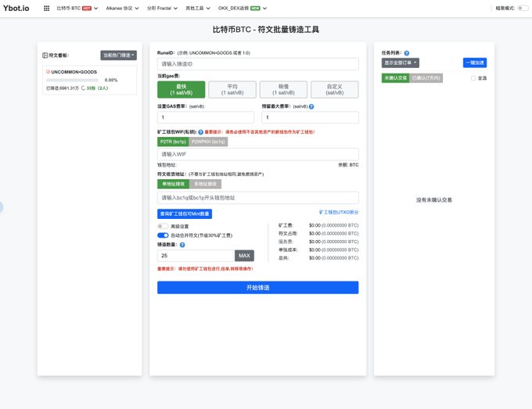Click the help icon beside 矿工钱包WIF
This screenshot has width=532, height=409.
[200, 132]
